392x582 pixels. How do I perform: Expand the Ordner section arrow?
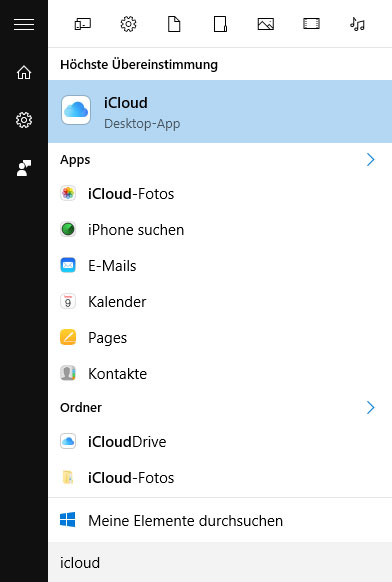point(370,408)
